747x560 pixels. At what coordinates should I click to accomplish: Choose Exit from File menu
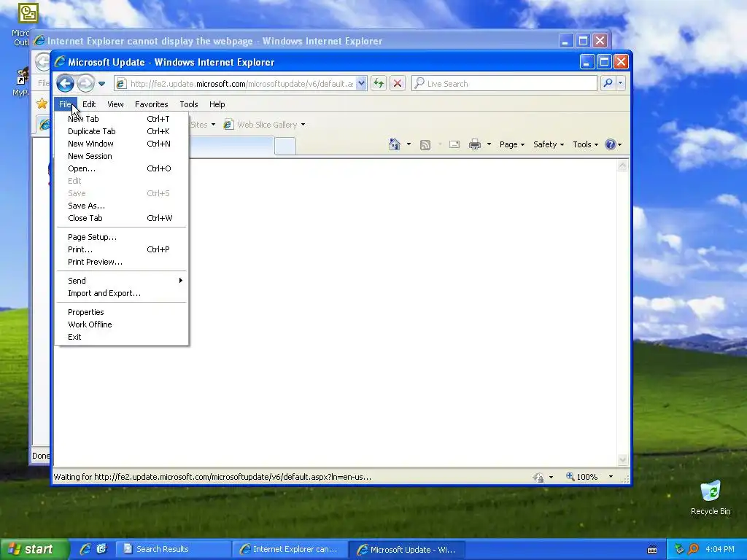click(121, 337)
